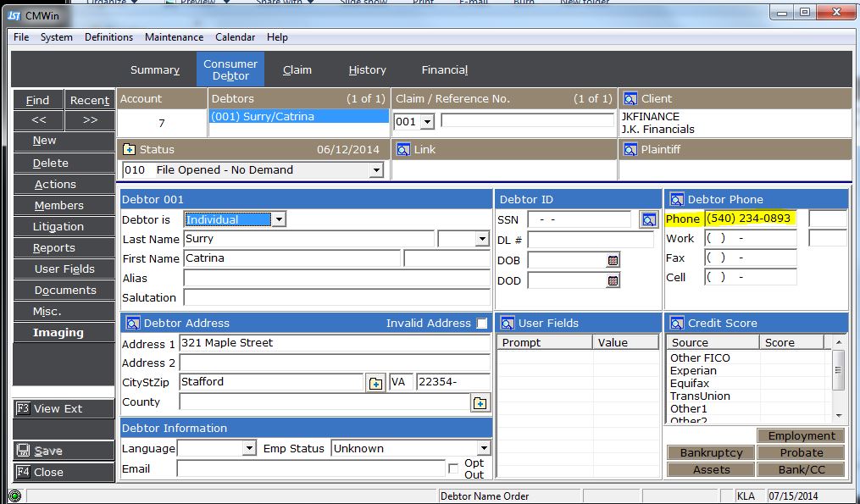Toggle the Opt Out email checkbox
Image resolution: width=860 pixels, height=504 pixels.
tap(452, 468)
